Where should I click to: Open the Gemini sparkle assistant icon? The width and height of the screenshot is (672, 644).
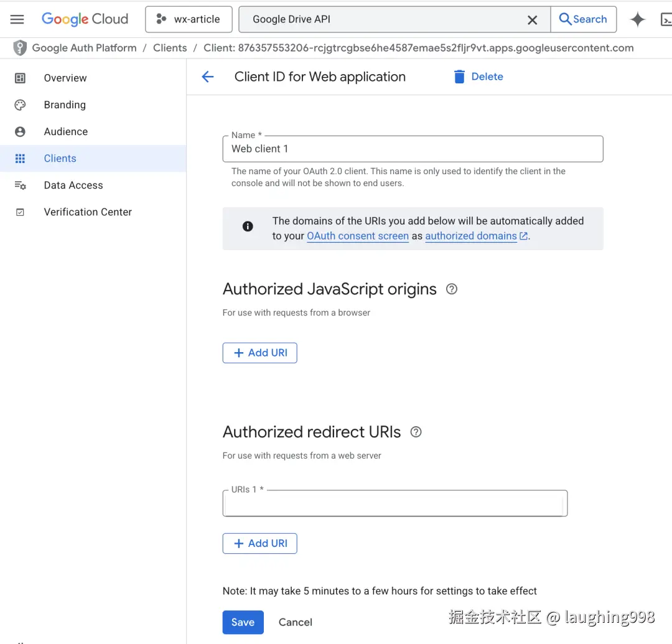point(637,19)
